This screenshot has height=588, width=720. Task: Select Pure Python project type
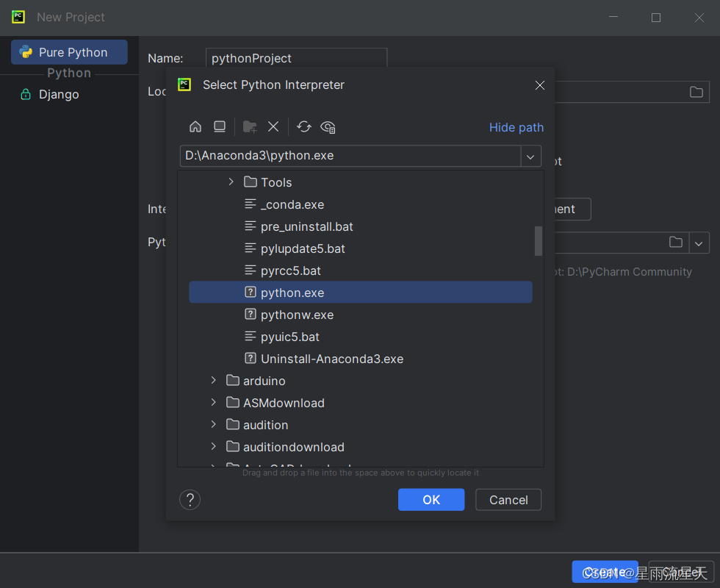pyautogui.click(x=69, y=52)
